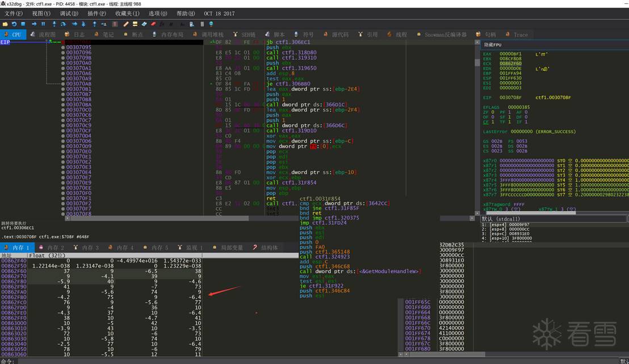Click the run arrow icon
Viewport: 629px width, 364px height.
(x=33, y=24)
